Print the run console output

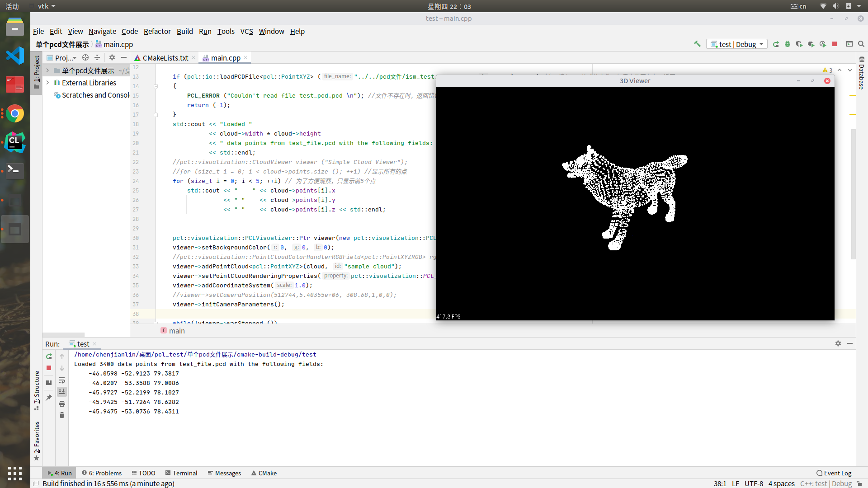62,404
